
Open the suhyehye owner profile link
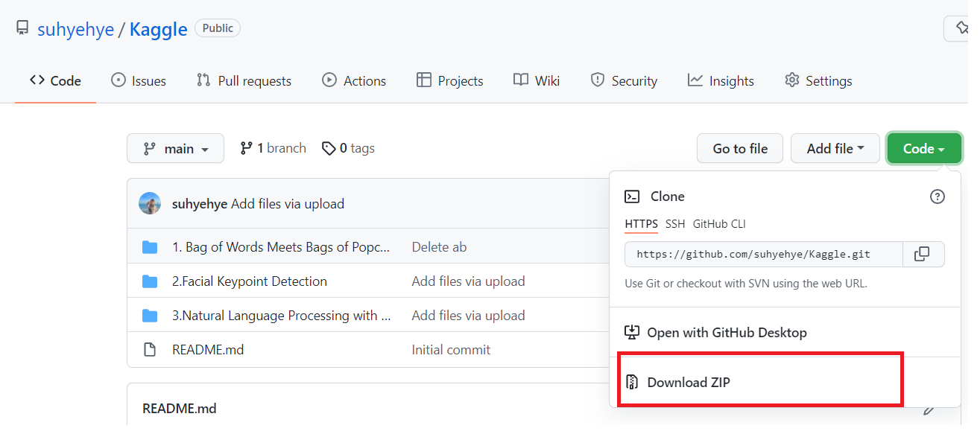tap(76, 29)
